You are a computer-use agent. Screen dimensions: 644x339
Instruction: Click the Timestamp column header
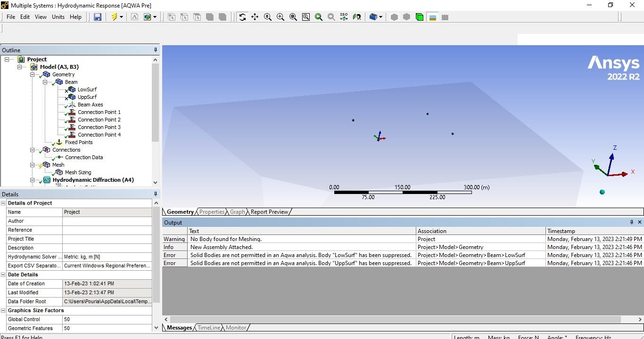(x=561, y=231)
